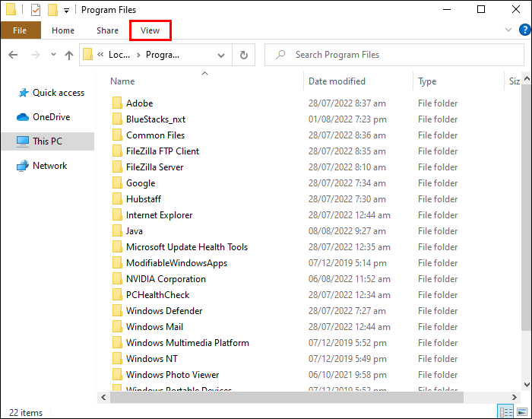
Task: Select the ModifiableWindowsApps folder name
Action: tap(177, 263)
